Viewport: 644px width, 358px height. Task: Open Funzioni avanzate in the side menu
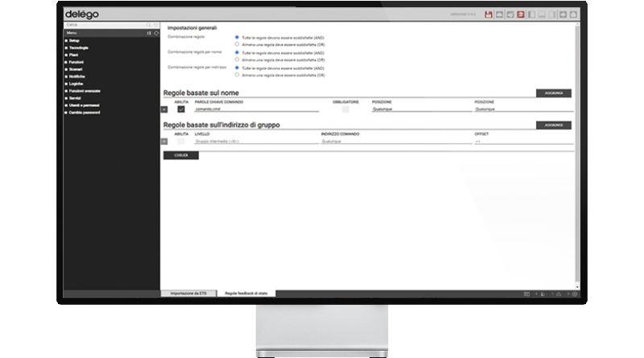[85, 91]
